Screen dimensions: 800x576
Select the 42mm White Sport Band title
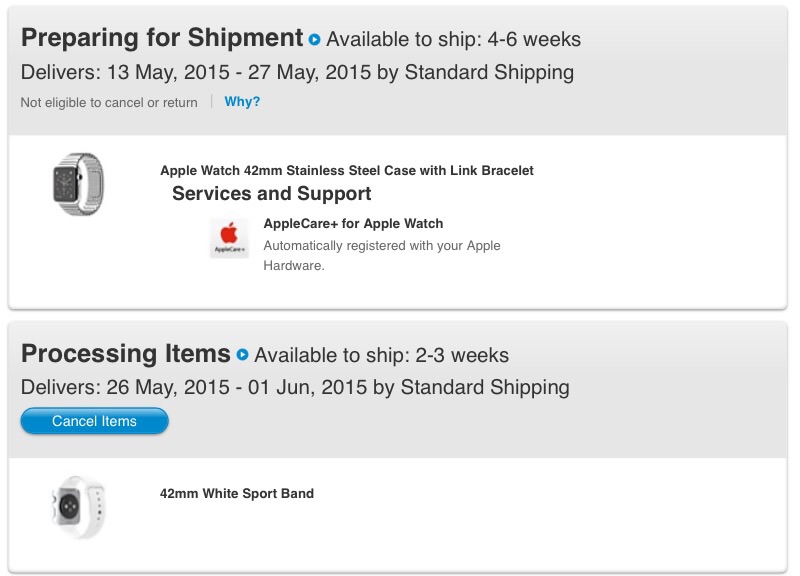[x=237, y=493]
